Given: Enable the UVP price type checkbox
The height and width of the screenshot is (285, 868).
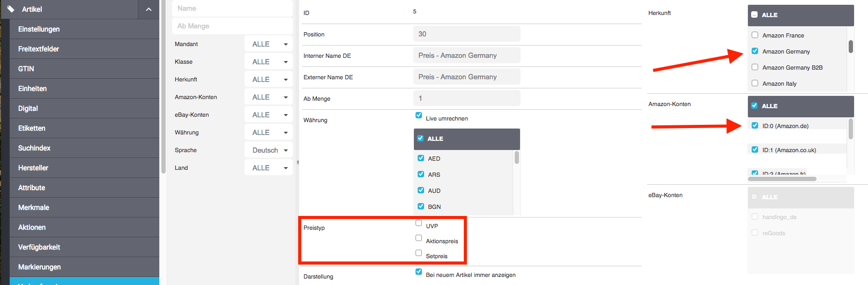Looking at the screenshot, I should coord(419,223).
